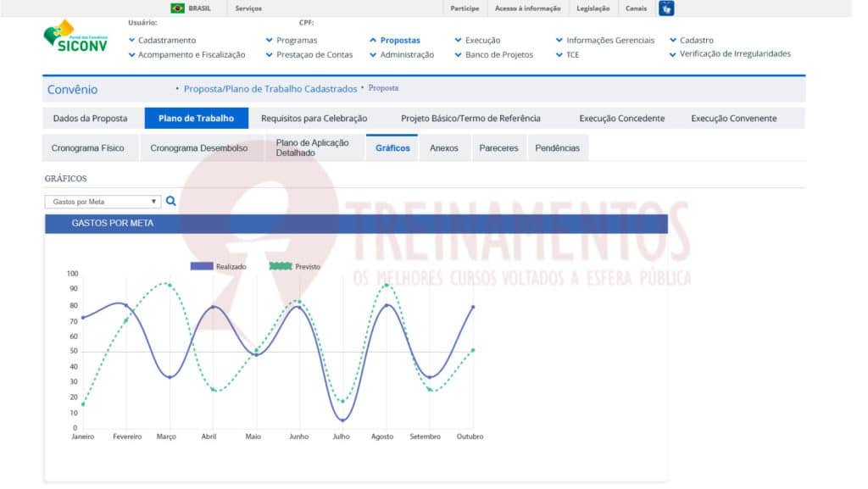Open the Cronograma Físico tab
Viewport: 868px width, 489px height.
87,147
